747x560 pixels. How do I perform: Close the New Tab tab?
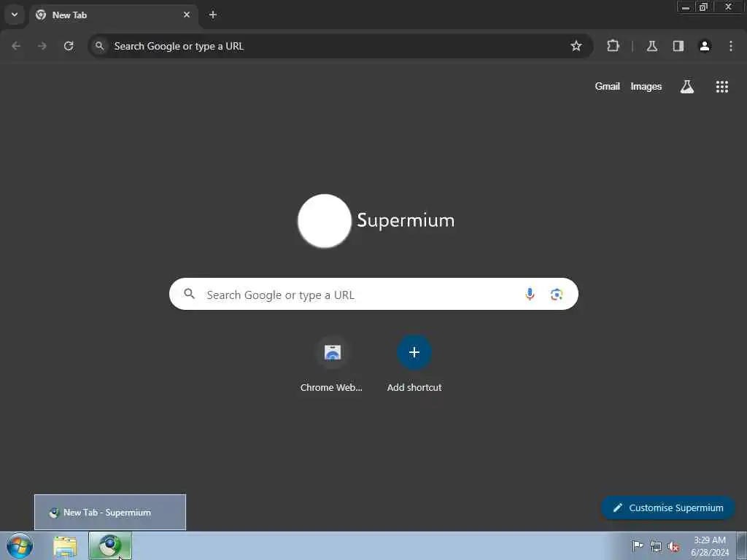click(187, 15)
